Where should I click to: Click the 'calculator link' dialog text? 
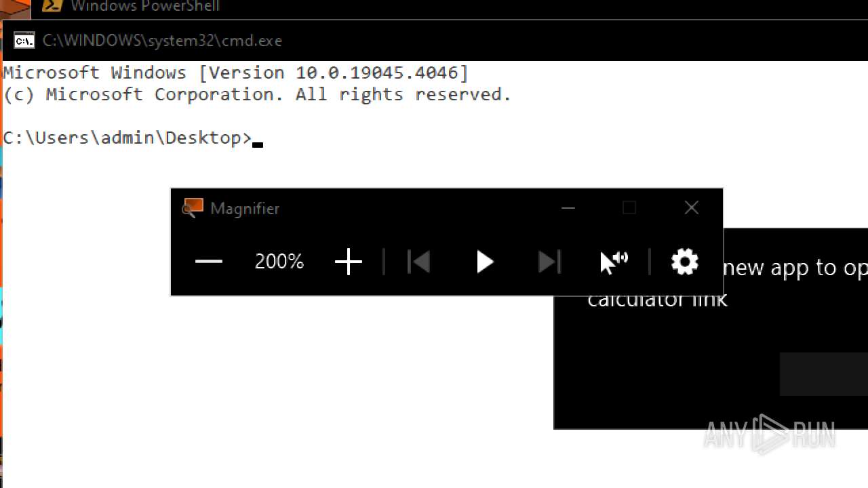click(x=657, y=299)
